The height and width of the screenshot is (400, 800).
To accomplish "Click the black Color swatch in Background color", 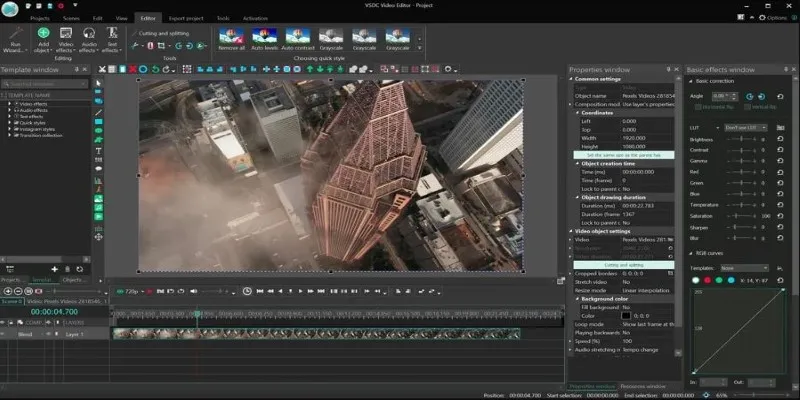I will [x=626, y=316].
